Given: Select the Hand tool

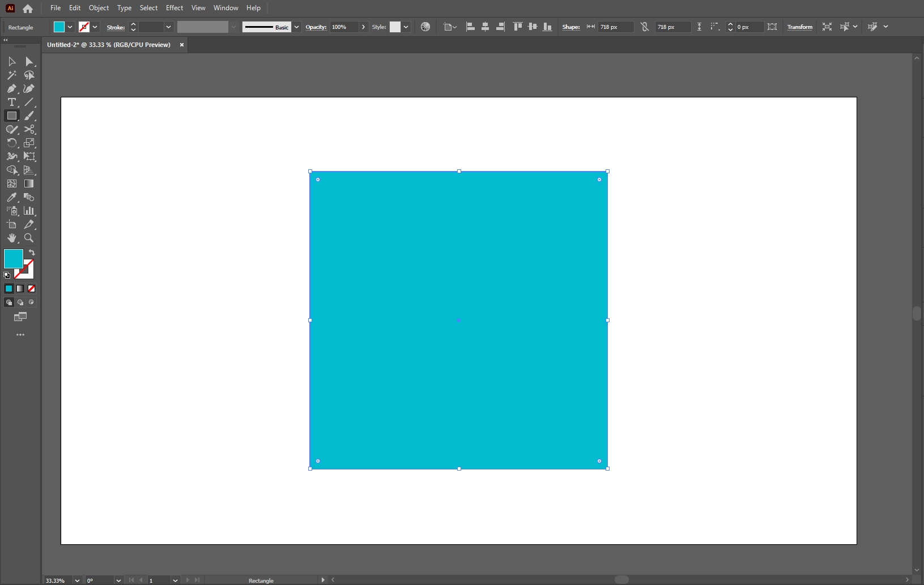Looking at the screenshot, I should 11,238.
